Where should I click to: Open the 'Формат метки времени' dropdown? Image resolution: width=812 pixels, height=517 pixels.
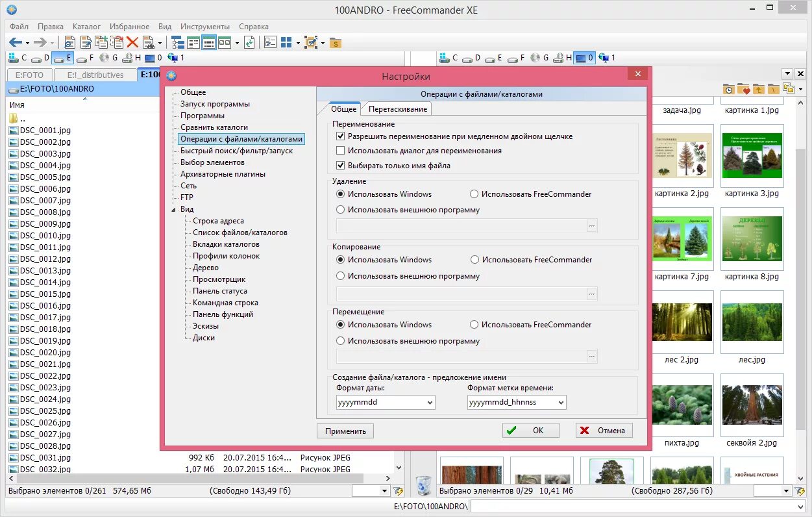point(560,403)
